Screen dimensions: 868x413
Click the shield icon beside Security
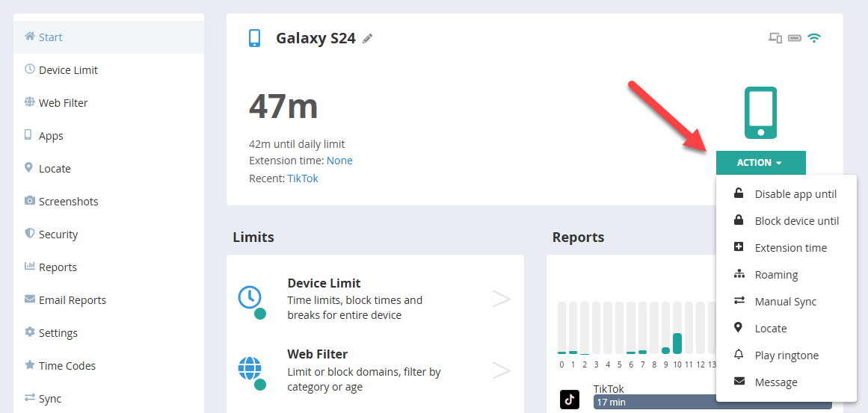pyautogui.click(x=30, y=233)
